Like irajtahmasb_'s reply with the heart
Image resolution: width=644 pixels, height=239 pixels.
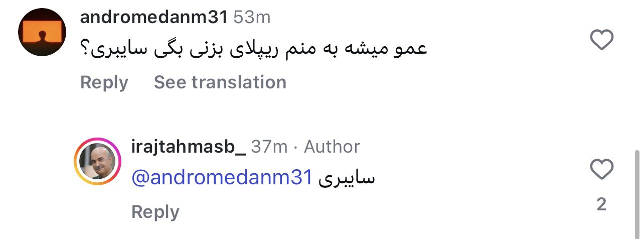(x=602, y=169)
